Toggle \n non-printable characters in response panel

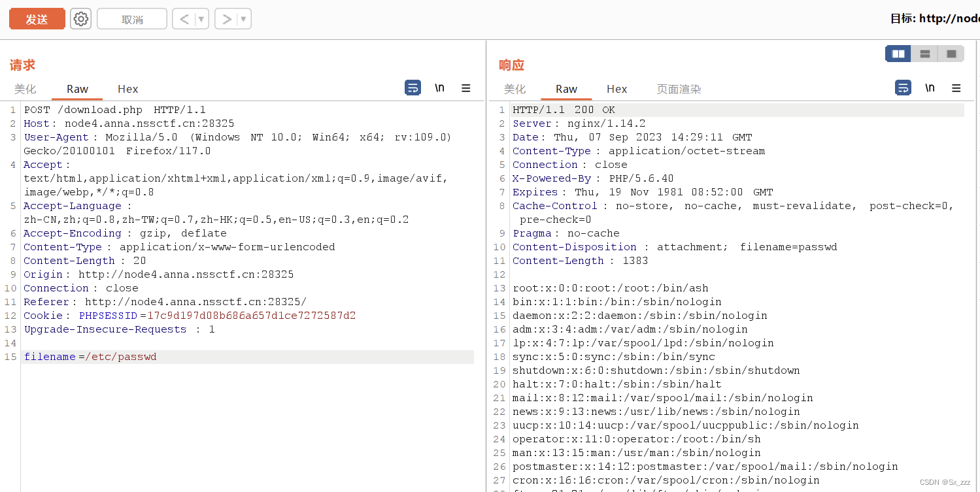pos(930,88)
